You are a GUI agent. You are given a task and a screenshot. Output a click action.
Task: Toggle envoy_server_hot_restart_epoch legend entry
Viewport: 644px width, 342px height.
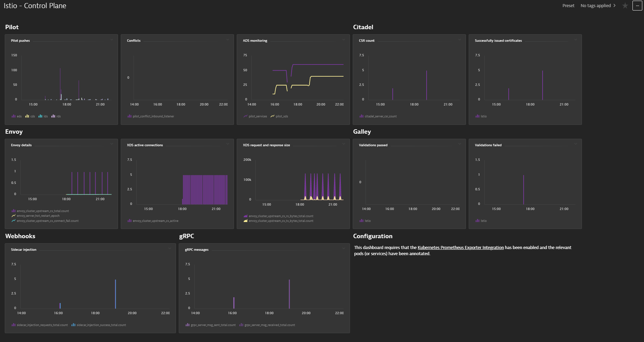(x=36, y=216)
